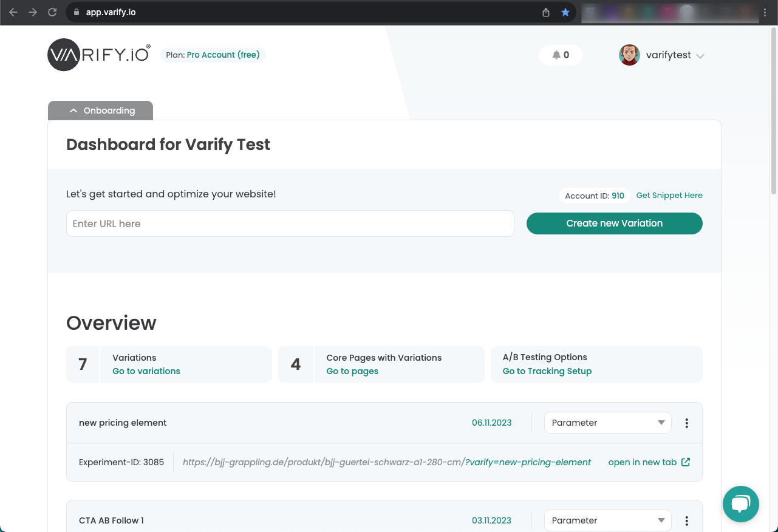Open options menu for CTA AB Follow 1

pos(687,521)
